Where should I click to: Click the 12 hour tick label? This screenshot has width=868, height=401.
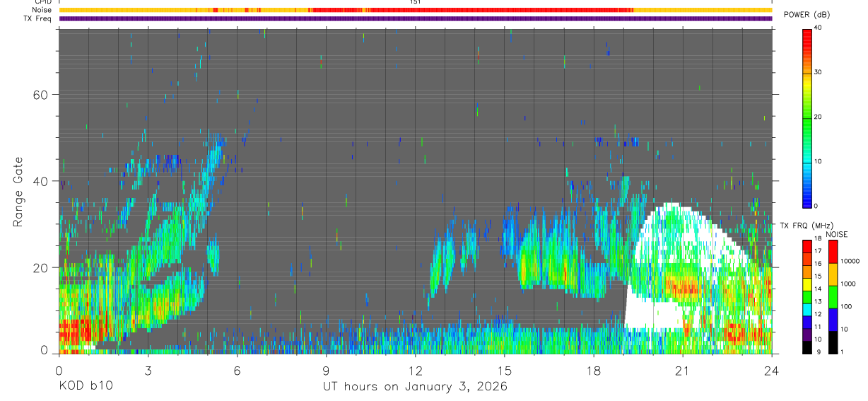[416, 371]
